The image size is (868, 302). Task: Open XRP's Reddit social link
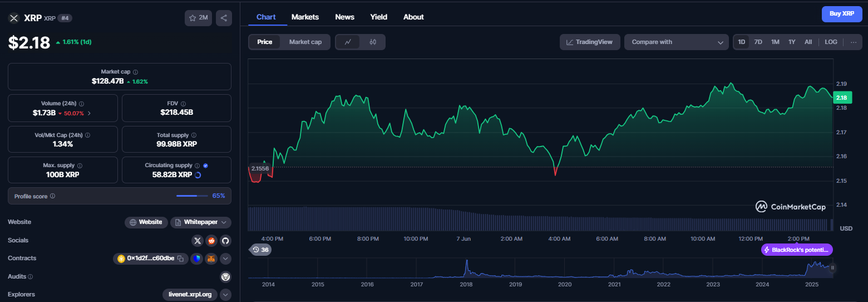[x=211, y=241]
